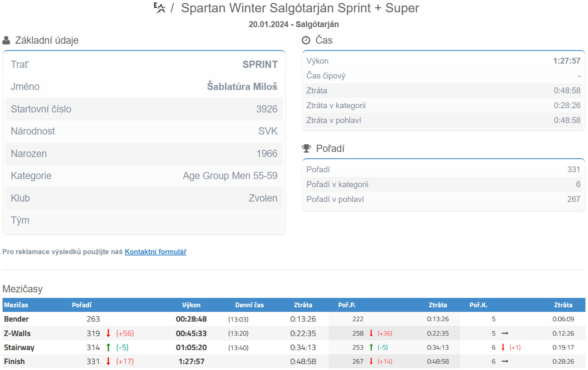Click Výkon value 1:27:57 in Čas panel
Image resolution: width=588 pixels, height=370 pixels.
[x=566, y=61]
